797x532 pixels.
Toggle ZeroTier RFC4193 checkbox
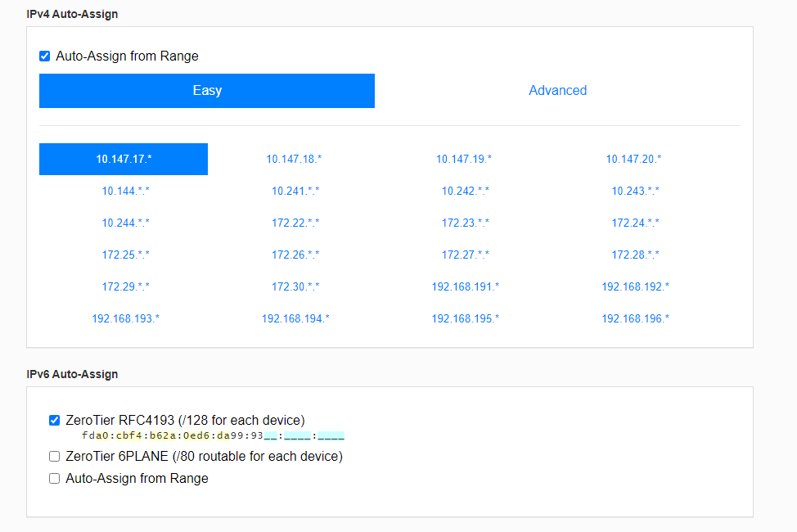tap(55, 421)
